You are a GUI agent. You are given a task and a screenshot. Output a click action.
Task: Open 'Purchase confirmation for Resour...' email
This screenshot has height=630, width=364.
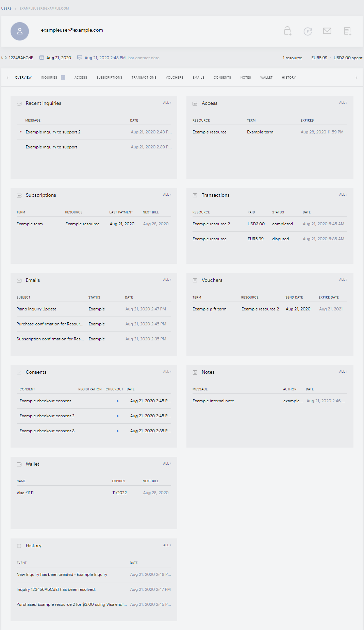pos(50,324)
